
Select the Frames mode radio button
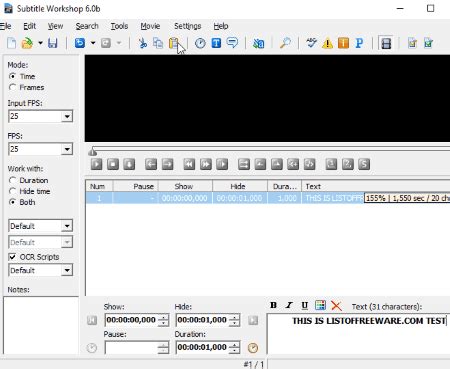12,87
